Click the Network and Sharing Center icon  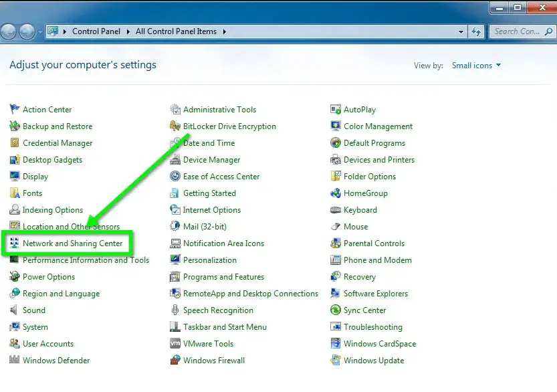pos(15,243)
